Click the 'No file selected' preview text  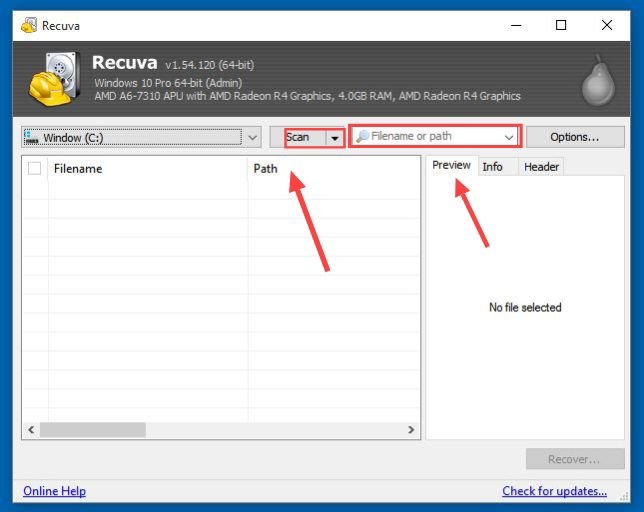point(525,307)
